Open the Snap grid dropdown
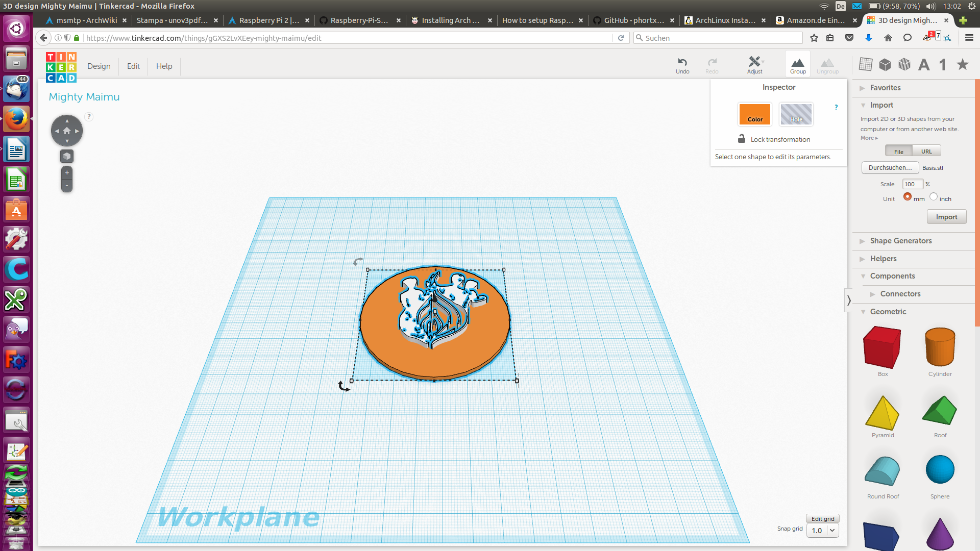Image resolution: width=980 pixels, height=551 pixels. click(823, 531)
